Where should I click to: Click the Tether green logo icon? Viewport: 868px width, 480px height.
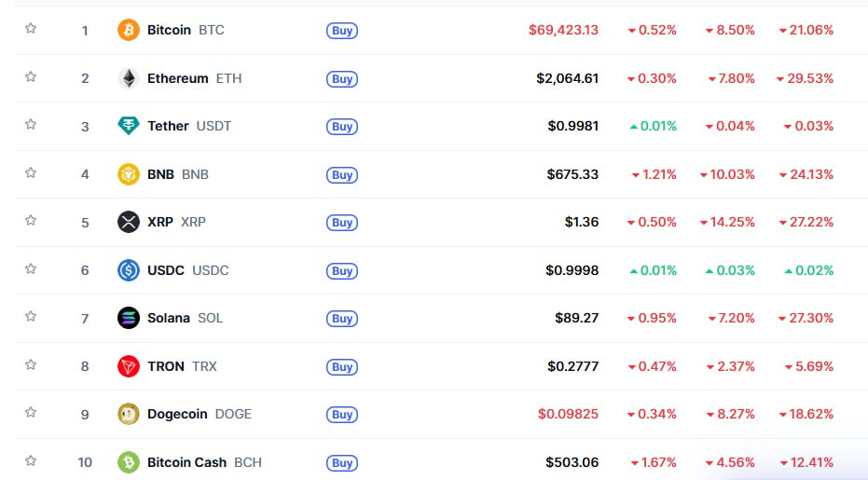(129, 126)
